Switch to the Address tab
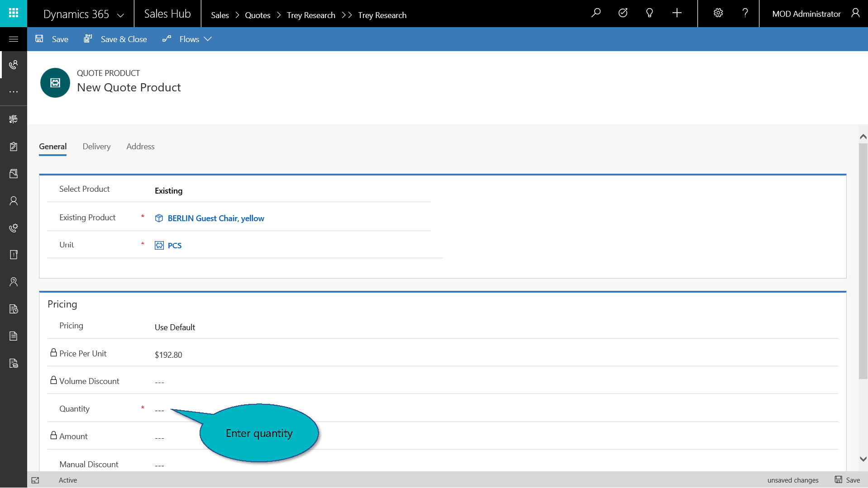Screen dimensions: 868x488 point(140,147)
